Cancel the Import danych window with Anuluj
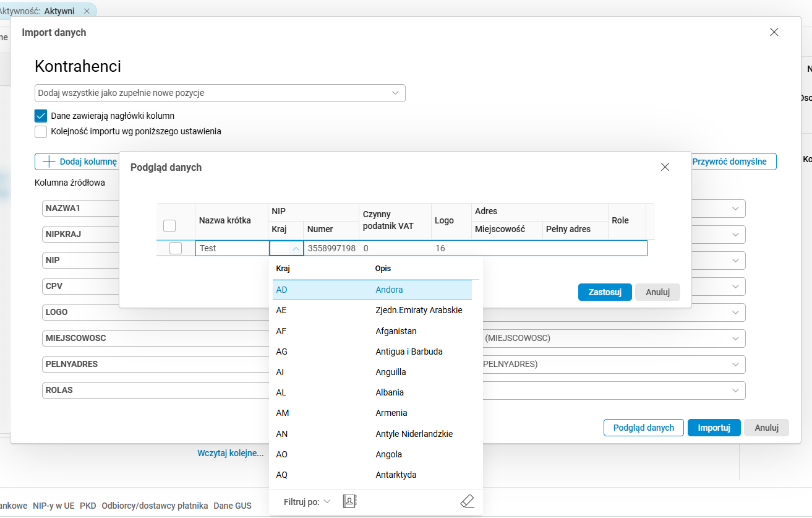Image resolution: width=812 pixels, height=518 pixels. [767, 428]
